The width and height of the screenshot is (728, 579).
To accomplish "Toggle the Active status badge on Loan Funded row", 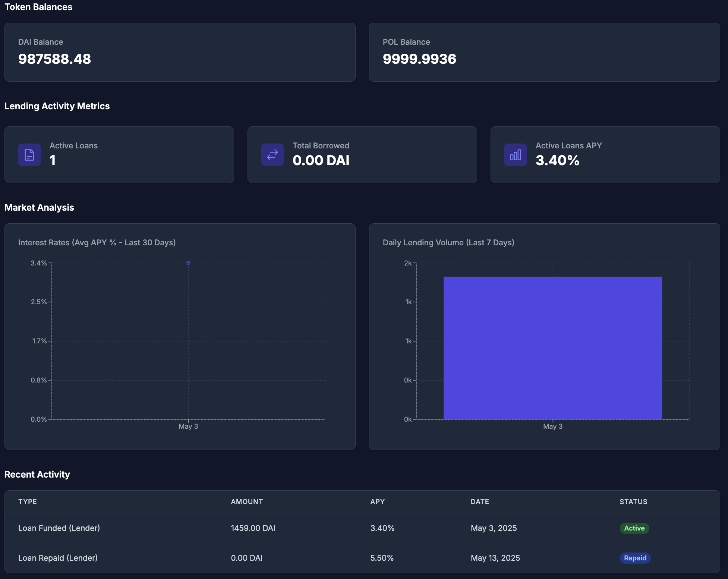I will (634, 528).
